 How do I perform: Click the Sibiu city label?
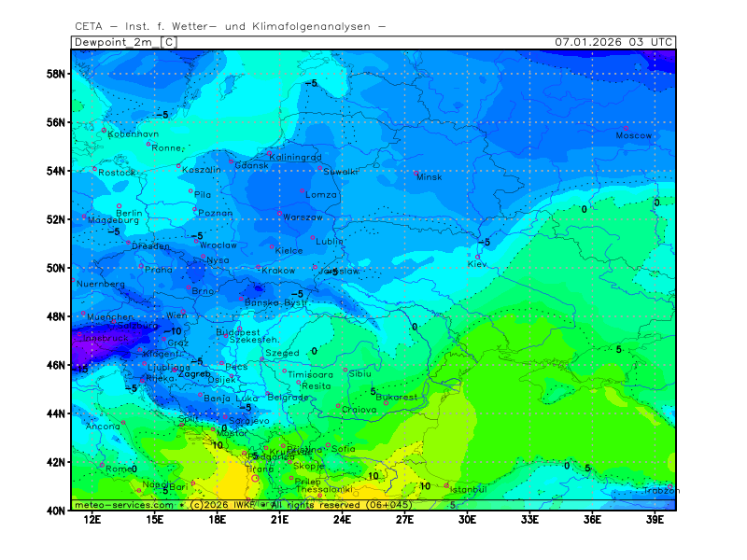click(359, 373)
